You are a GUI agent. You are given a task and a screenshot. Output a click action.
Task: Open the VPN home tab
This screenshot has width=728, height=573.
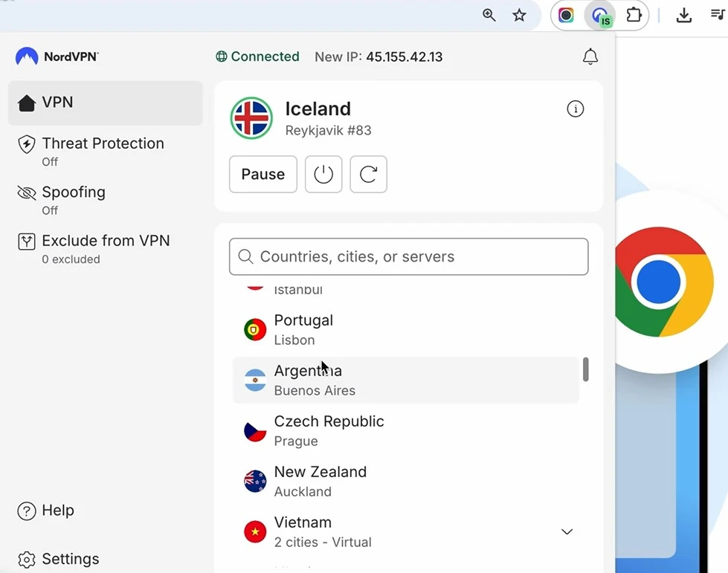pyautogui.click(x=106, y=103)
